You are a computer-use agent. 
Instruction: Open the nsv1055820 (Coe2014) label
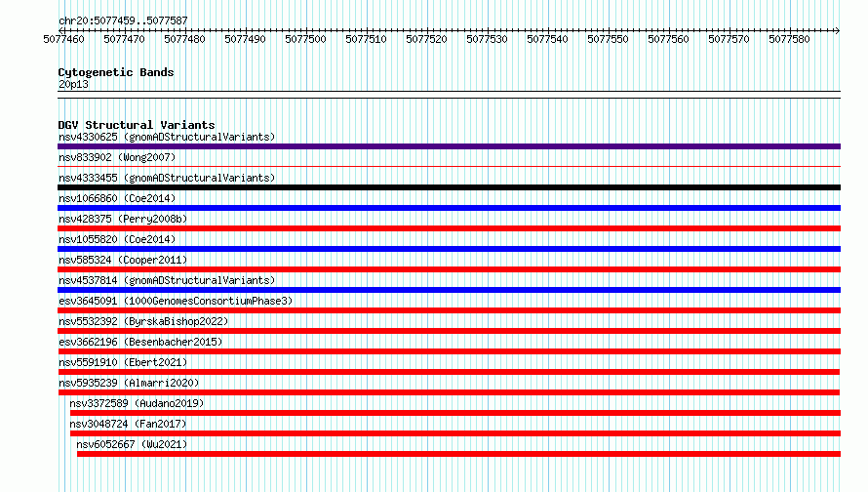click(x=117, y=239)
